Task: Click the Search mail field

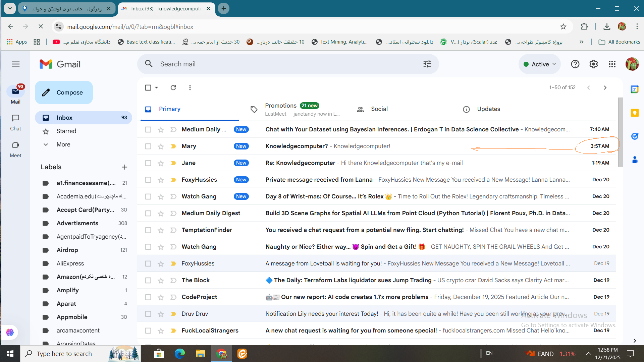Action: (x=285, y=64)
